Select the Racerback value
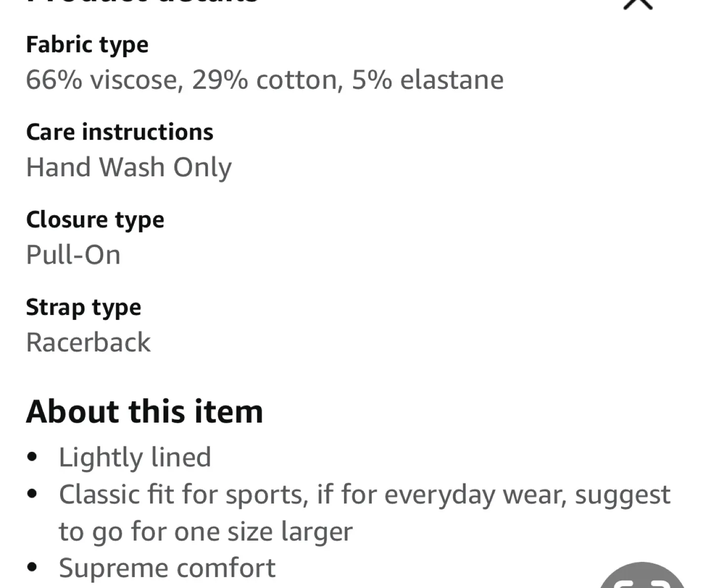The image size is (711, 588). pyautogui.click(x=89, y=342)
